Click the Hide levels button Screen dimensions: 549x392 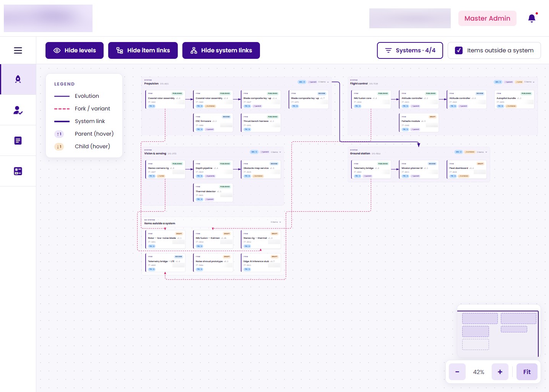75,50
